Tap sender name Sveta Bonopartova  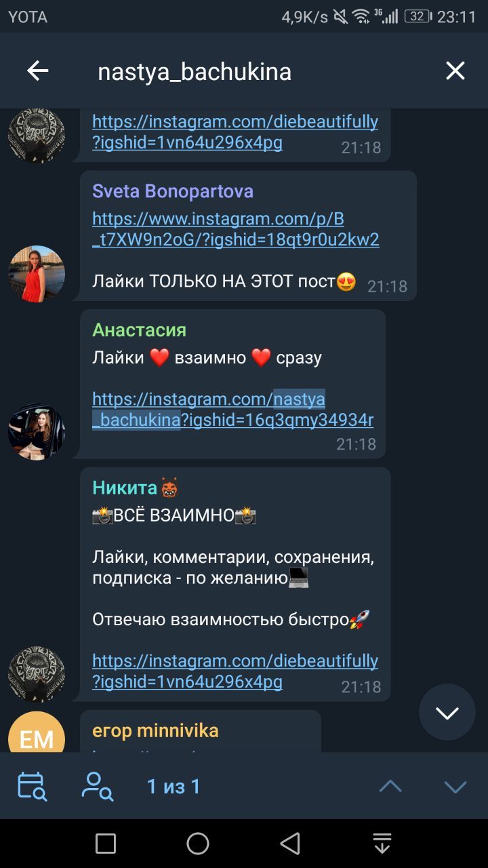(173, 191)
